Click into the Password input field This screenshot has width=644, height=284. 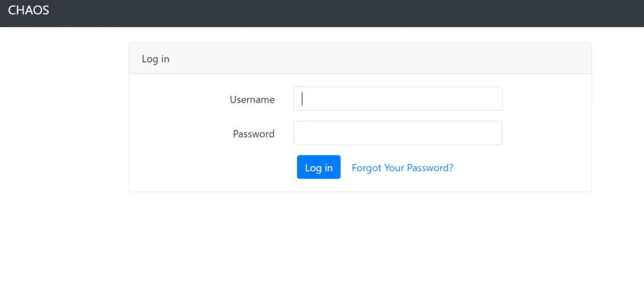click(397, 133)
